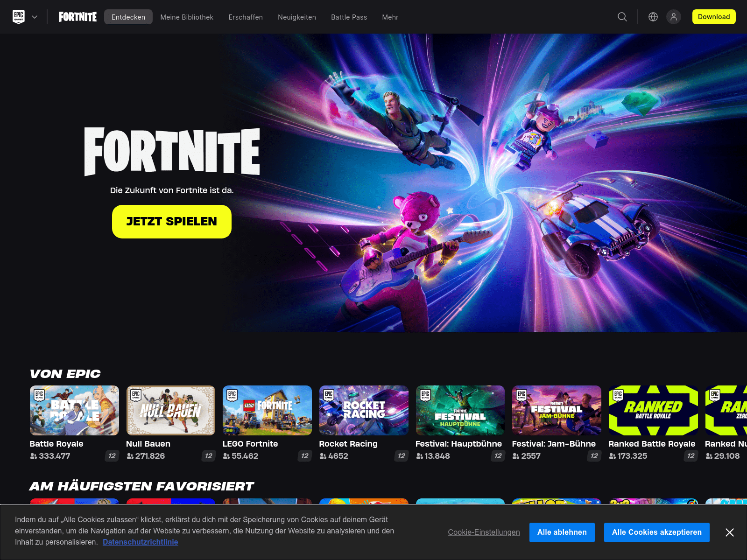Click players icon beside 173.325

click(612, 456)
